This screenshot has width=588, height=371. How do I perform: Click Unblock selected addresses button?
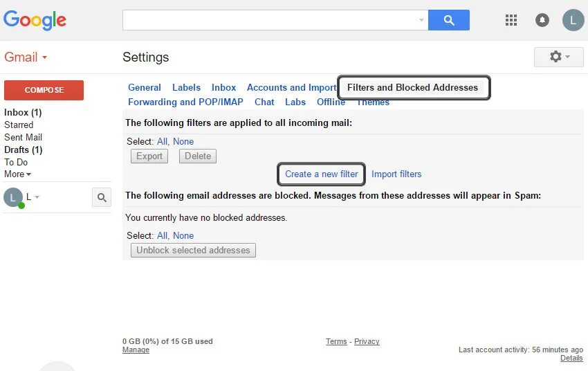tap(193, 250)
